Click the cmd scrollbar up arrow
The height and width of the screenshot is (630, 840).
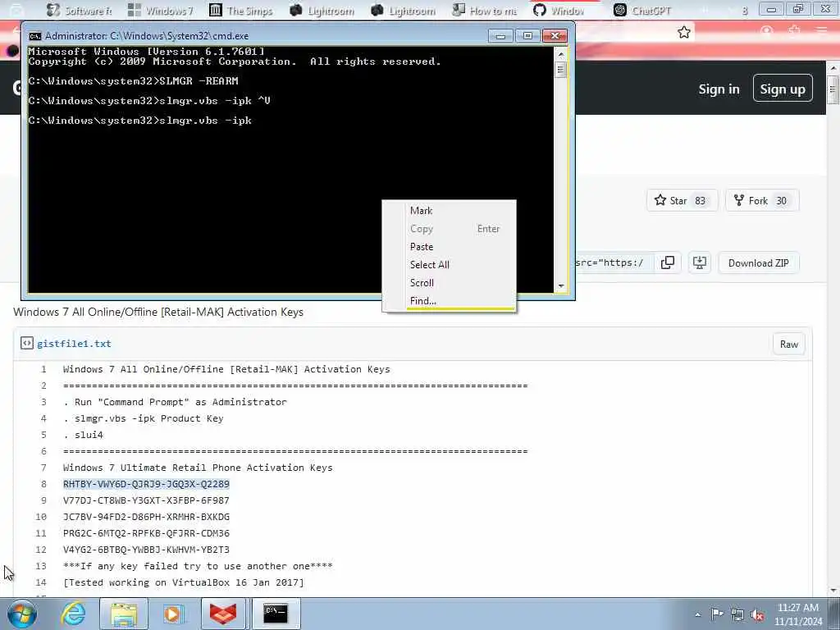[x=561, y=53]
